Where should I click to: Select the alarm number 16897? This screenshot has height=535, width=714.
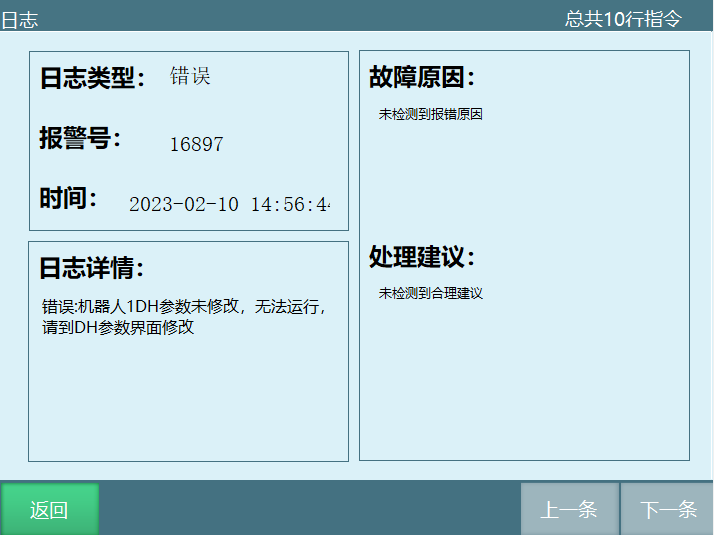coord(196,144)
